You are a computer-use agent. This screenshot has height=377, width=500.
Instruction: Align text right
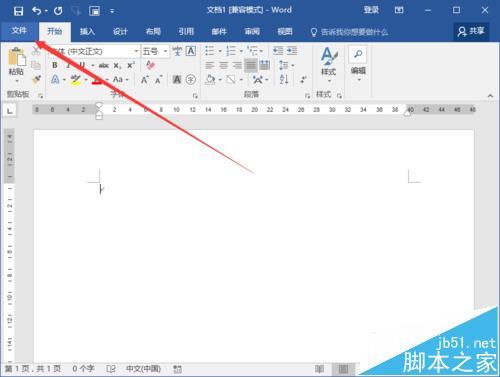[237, 65]
